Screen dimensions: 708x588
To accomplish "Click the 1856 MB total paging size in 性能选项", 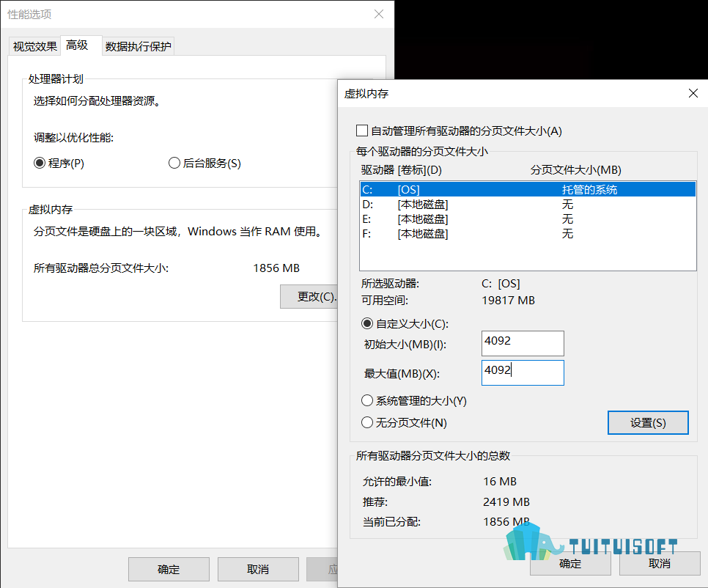I will click(x=276, y=268).
